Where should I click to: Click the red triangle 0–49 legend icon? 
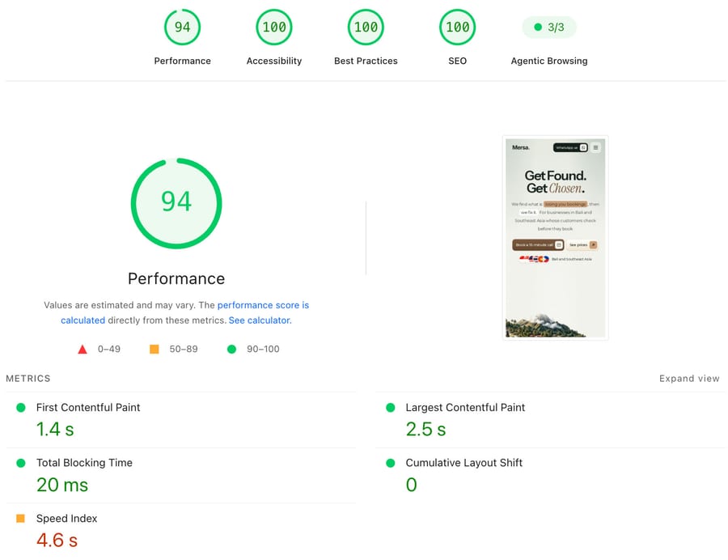pos(83,349)
